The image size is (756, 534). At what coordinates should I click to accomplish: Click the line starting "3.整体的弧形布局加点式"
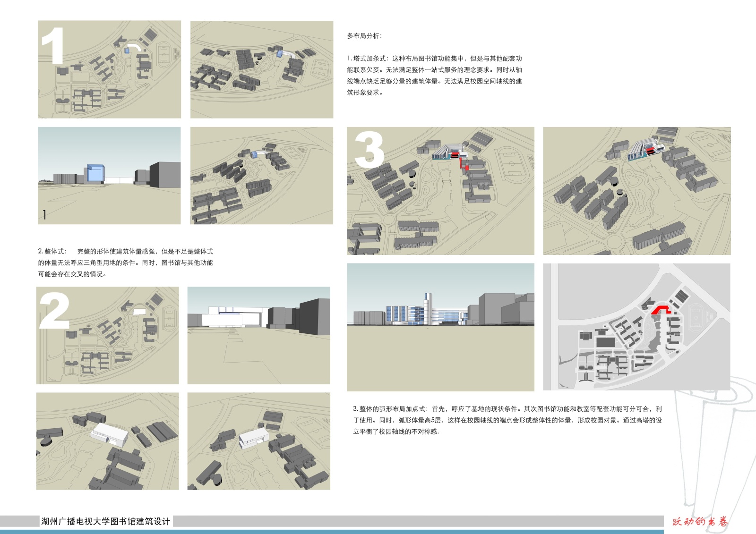pos(507,409)
